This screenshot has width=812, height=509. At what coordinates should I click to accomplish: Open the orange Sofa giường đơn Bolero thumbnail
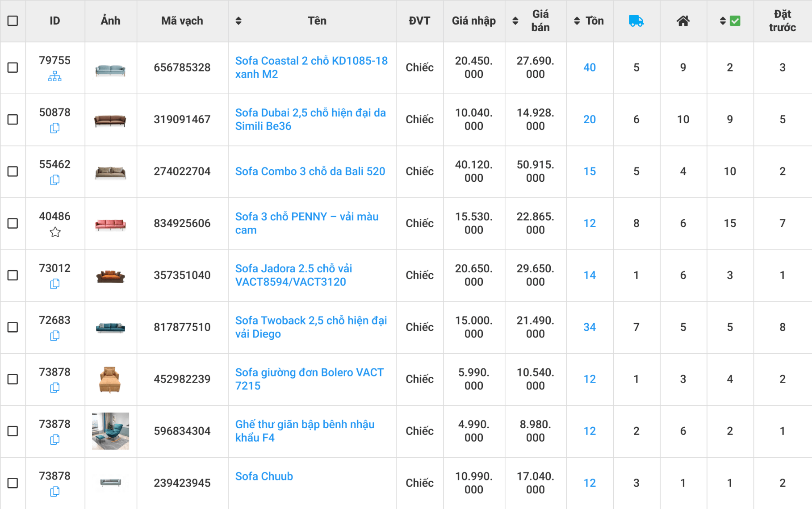coord(110,380)
